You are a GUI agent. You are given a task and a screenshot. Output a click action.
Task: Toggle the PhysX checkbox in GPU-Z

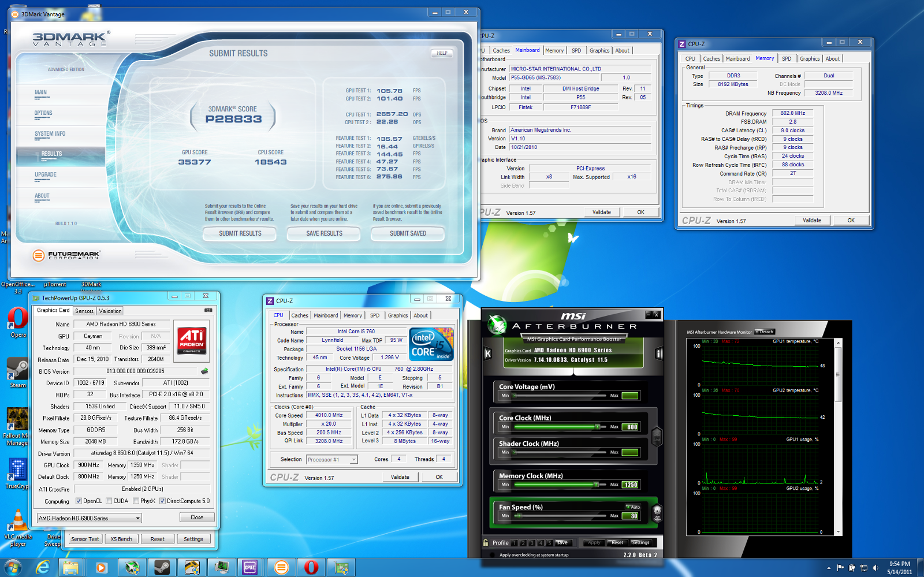(135, 501)
